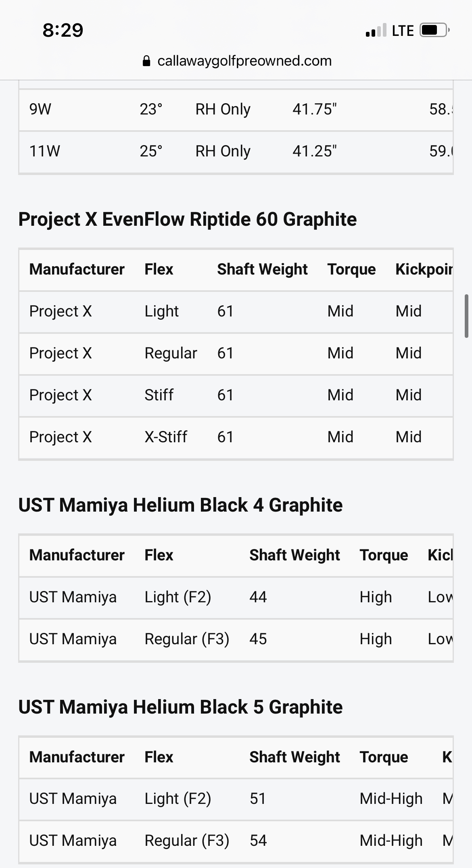Tap the 11W club row label
This screenshot has width=472, height=868.
click(x=45, y=151)
